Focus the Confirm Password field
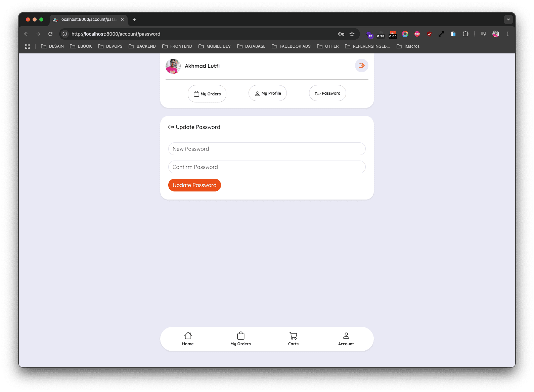534x392 pixels. tap(267, 167)
